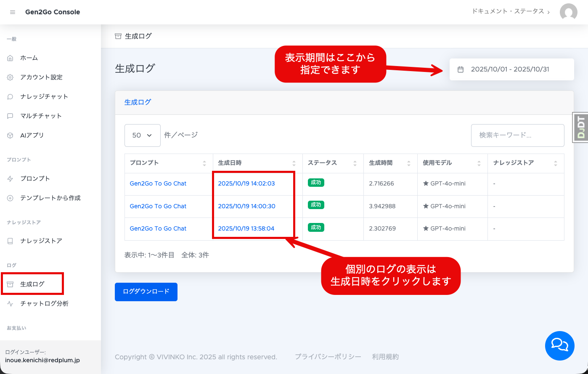Open log entry 2025/10/19 14:02:03
Viewport: 588px width, 374px height.
point(246,184)
